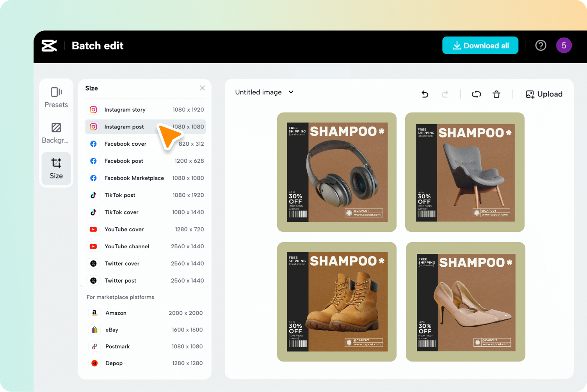Click the Amazon logo icon
Viewport: 587px width, 392px height.
[94, 313]
